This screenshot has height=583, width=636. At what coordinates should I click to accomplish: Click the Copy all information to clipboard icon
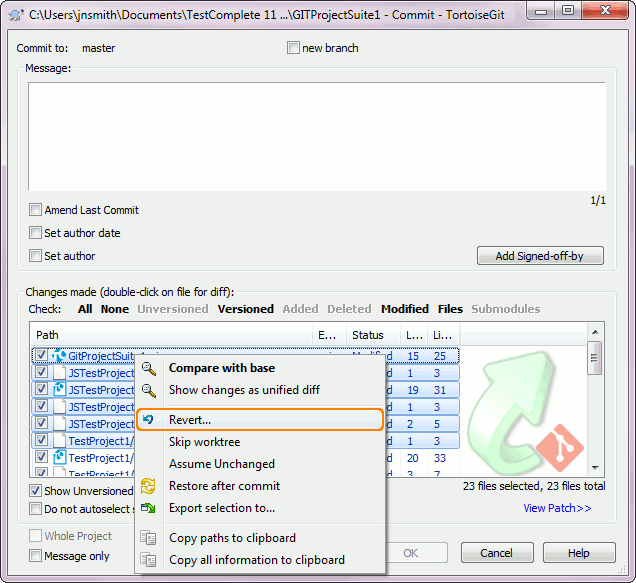click(x=148, y=560)
